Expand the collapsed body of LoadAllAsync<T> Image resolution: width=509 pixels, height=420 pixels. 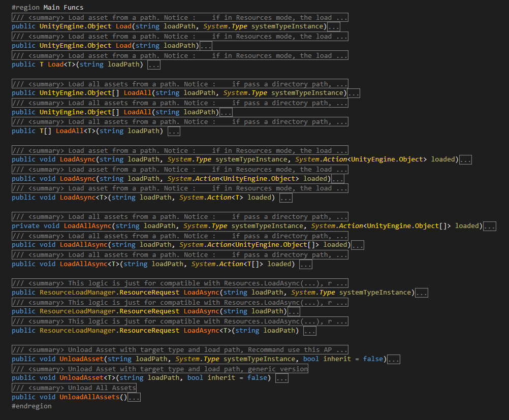point(306,265)
